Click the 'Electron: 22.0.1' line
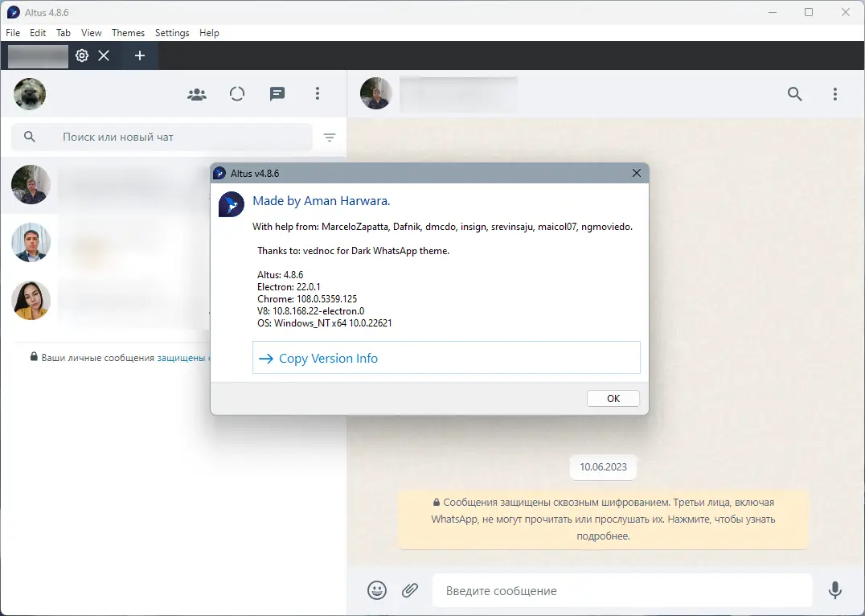The height and width of the screenshot is (616, 865). point(289,287)
